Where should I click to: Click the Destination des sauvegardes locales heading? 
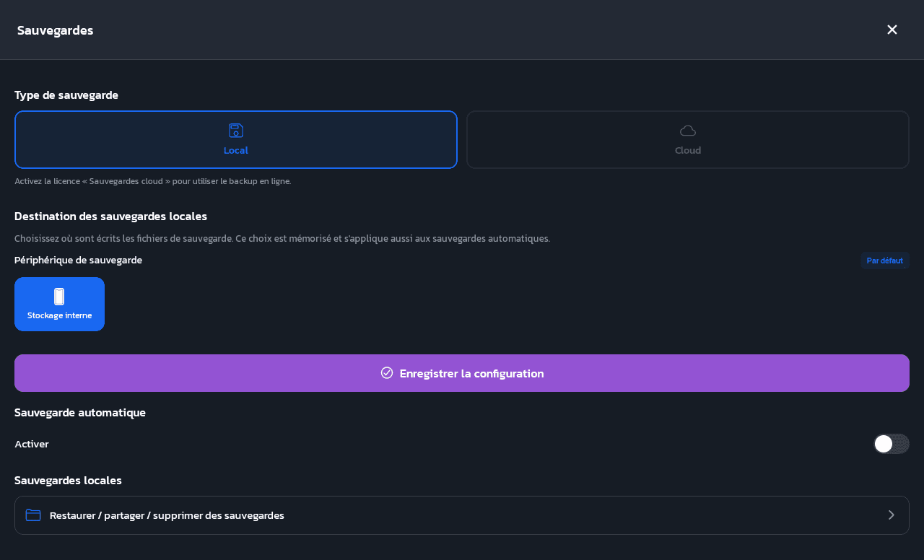(110, 216)
